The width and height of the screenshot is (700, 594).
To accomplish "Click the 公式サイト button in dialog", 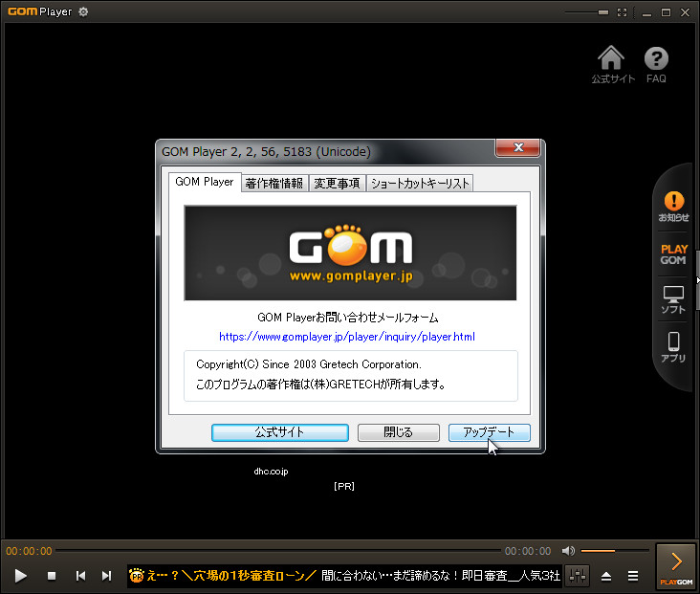I will point(280,432).
